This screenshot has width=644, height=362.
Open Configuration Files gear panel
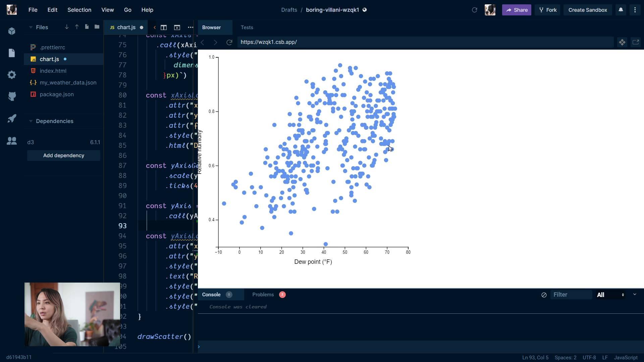coord(12,74)
